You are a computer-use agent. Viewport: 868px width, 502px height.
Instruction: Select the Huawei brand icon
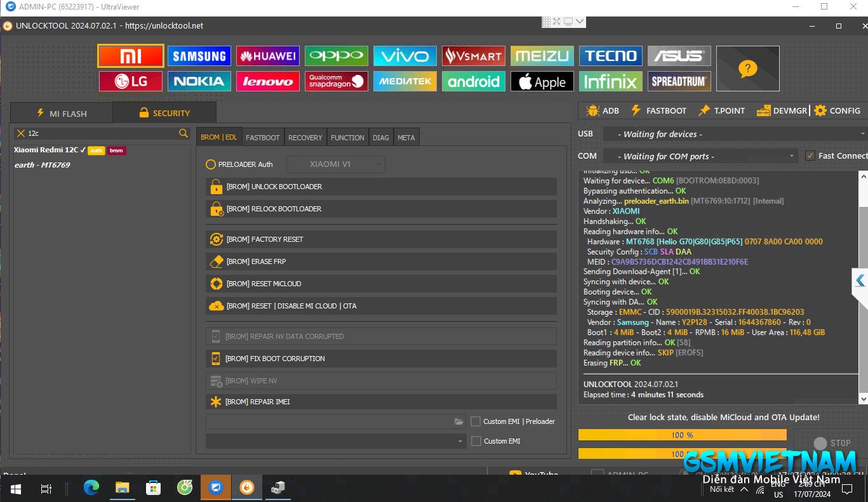pyautogui.click(x=268, y=56)
